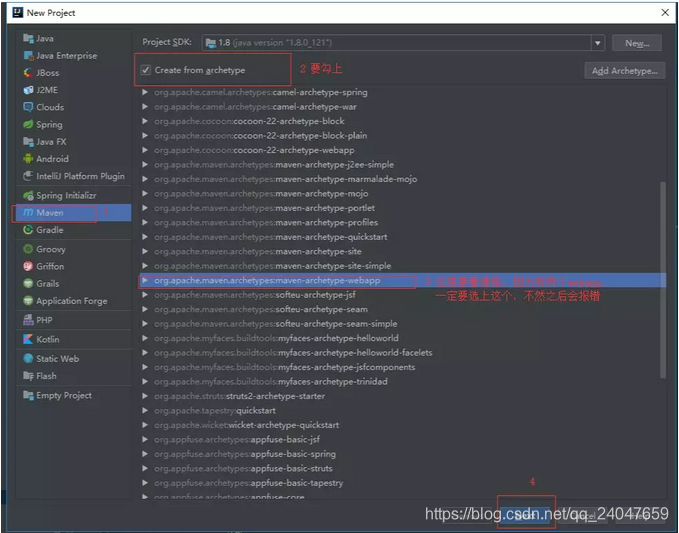Choose the Clouds icon
Viewport: 679px width, 533px height.
(x=28, y=107)
